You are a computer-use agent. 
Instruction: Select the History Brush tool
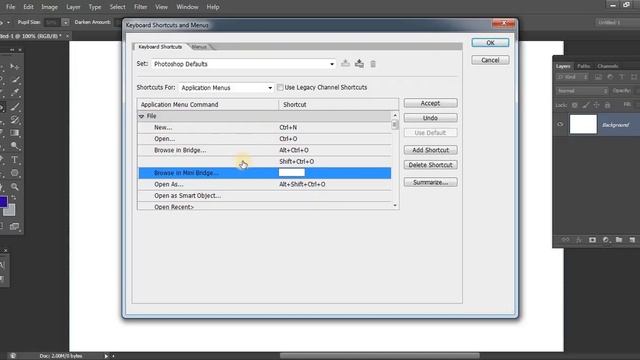(15, 120)
